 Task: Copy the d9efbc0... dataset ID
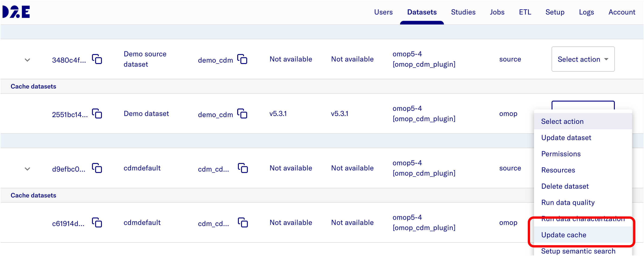97,168
